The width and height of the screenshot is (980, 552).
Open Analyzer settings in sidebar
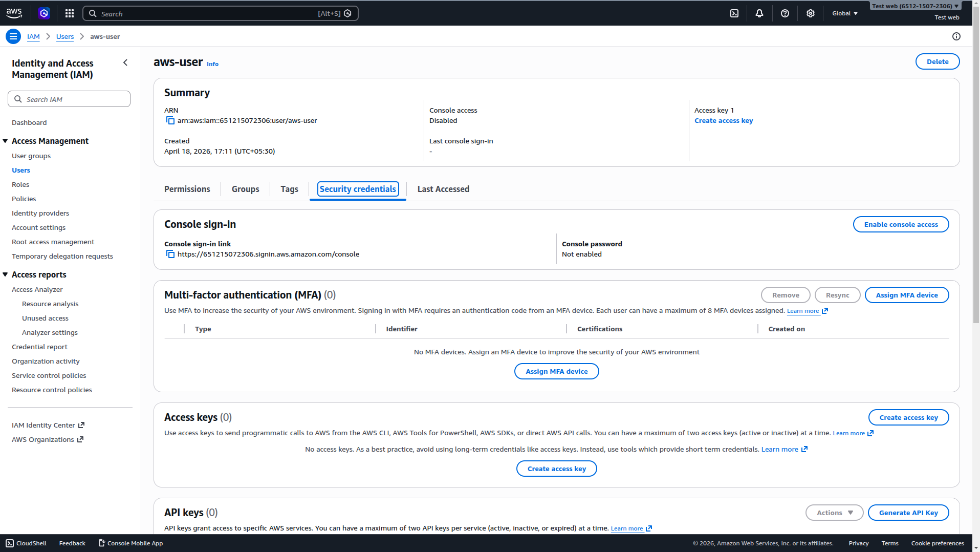click(x=50, y=332)
